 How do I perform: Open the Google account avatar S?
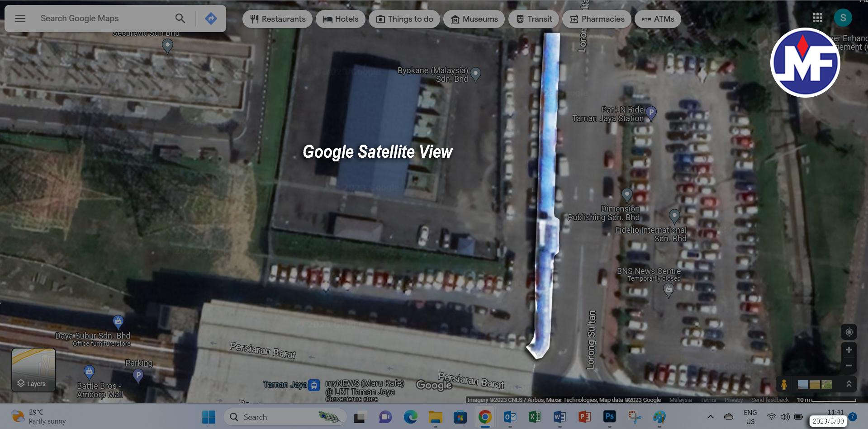843,18
